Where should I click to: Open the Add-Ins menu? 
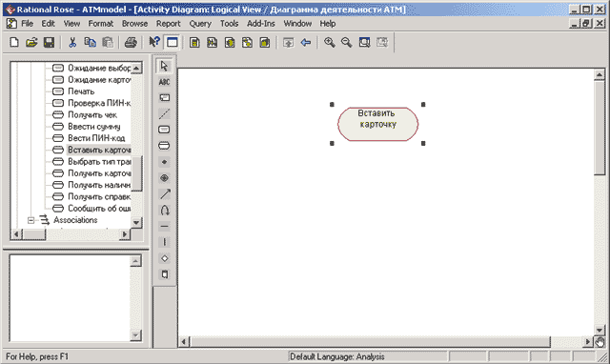pyautogui.click(x=260, y=24)
